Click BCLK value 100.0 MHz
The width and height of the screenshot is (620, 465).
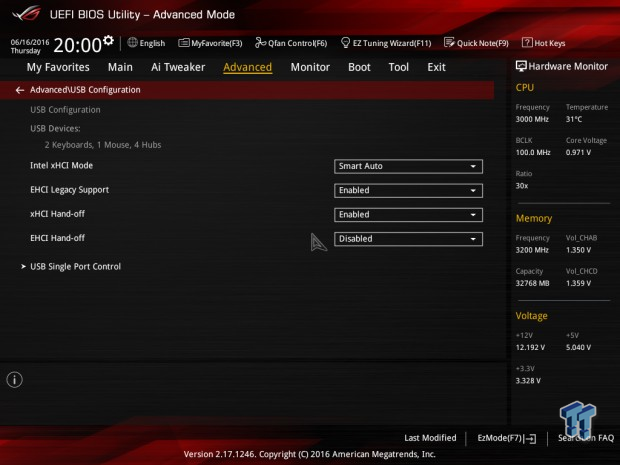(533, 152)
